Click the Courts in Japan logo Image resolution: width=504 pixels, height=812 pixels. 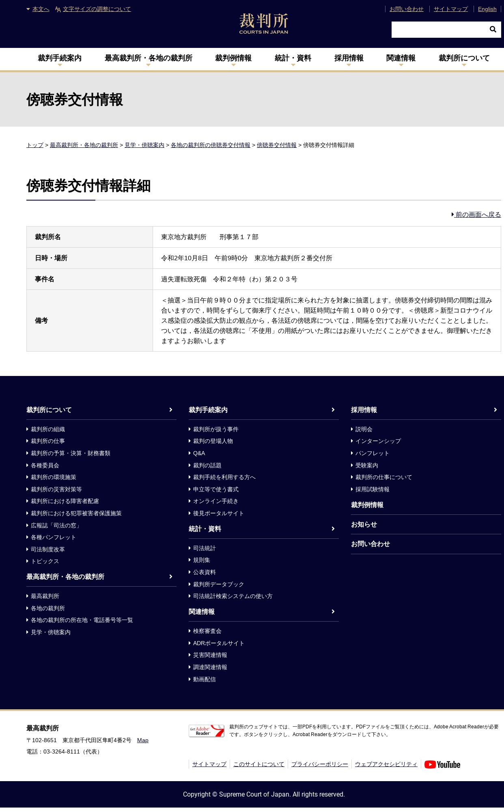pos(264,24)
